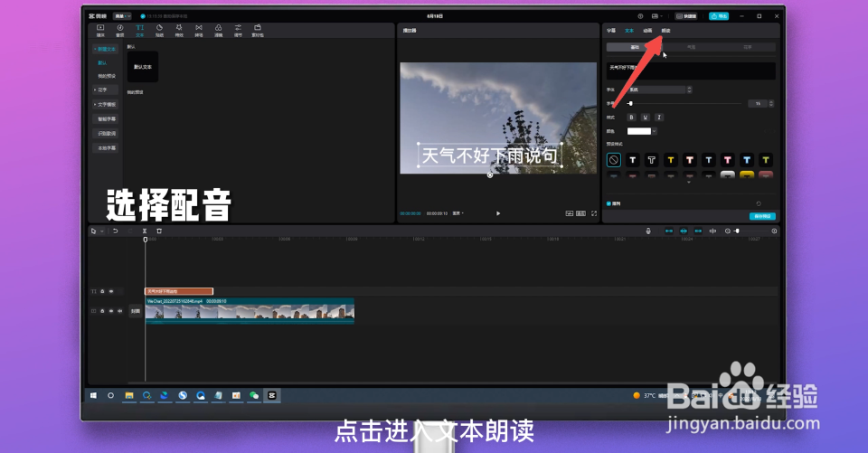
Task: Click the microphone record icon above timeline
Action: tap(648, 231)
